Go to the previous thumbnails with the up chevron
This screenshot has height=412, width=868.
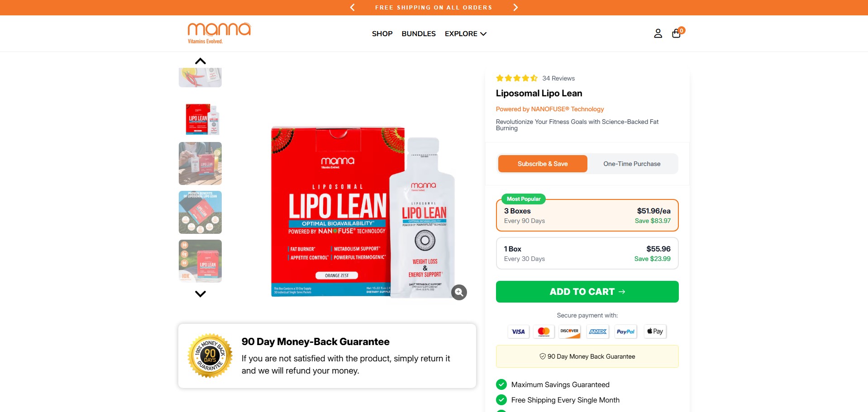[x=200, y=61]
